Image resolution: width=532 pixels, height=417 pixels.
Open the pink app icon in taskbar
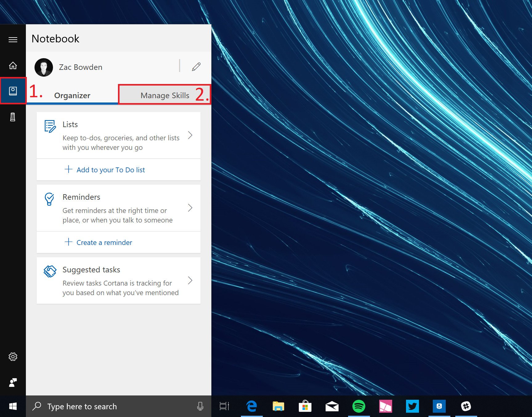click(386, 406)
